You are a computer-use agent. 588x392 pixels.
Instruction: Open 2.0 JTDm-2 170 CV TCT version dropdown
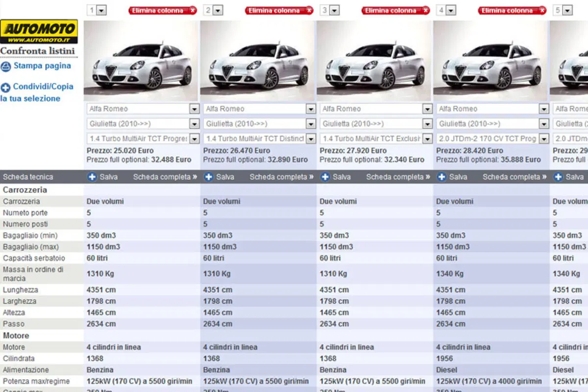coord(493,139)
